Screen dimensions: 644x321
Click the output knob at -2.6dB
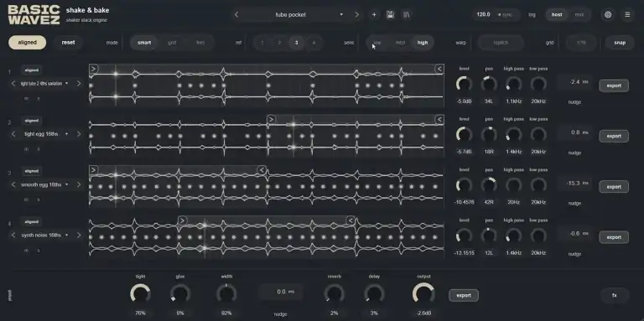tap(423, 294)
